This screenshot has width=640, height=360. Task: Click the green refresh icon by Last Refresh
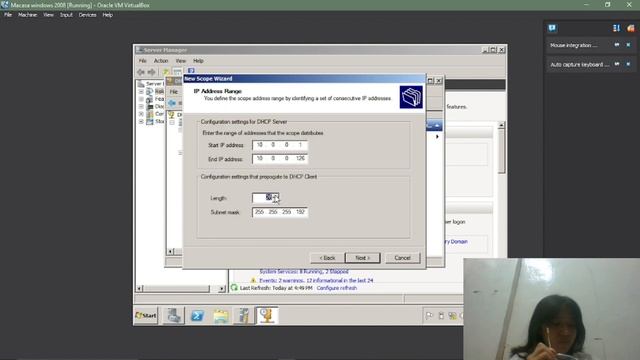pos(234,288)
